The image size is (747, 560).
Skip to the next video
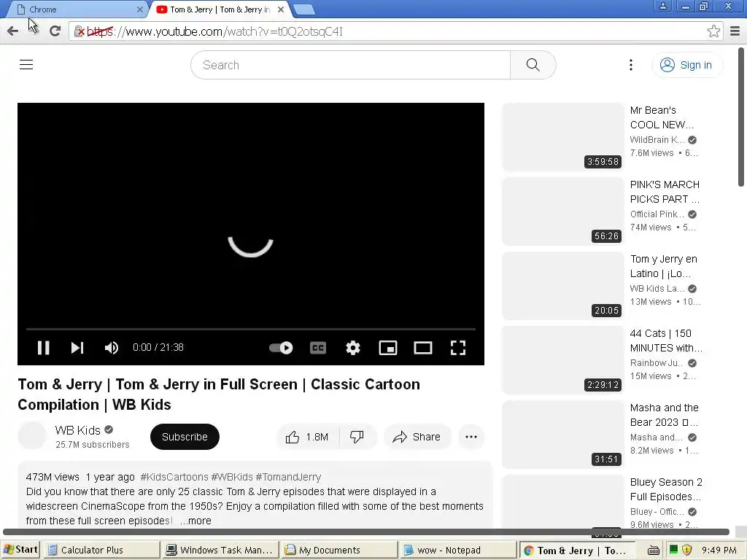click(x=77, y=348)
